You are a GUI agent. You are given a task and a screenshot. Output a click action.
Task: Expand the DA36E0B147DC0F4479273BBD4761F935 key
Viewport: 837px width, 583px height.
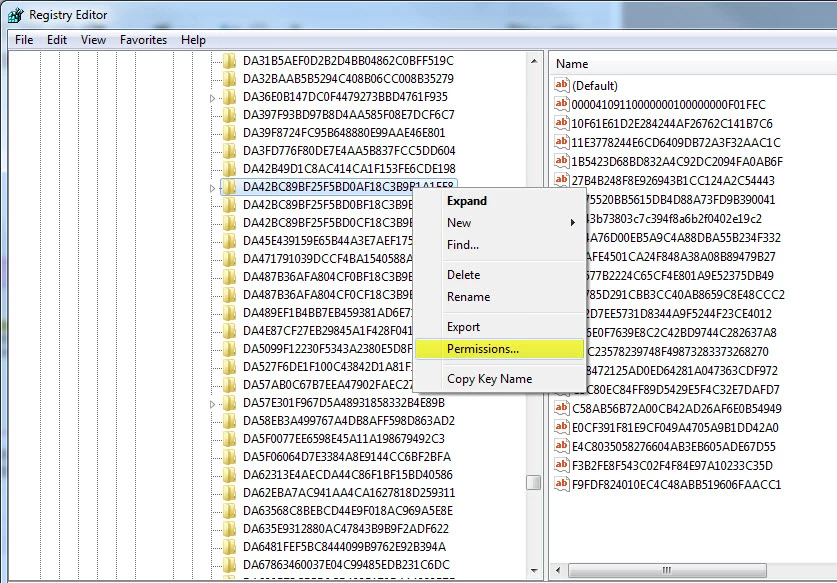click(212, 98)
